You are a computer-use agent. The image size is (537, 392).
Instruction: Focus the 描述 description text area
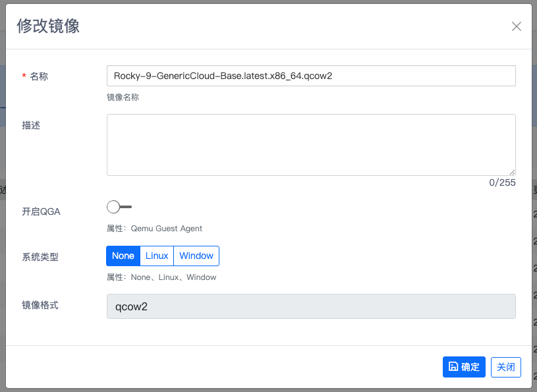pos(311,144)
